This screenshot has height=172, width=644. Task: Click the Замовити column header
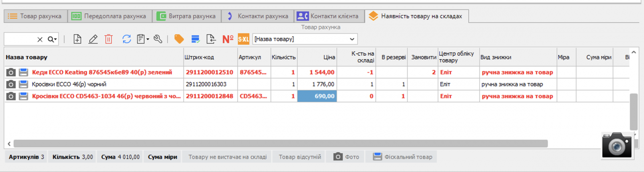coord(423,57)
